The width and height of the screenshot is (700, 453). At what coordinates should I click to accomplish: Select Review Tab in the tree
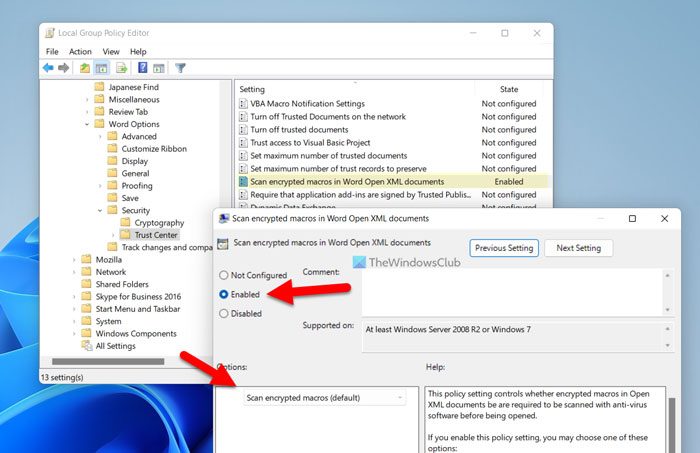(128, 112)
